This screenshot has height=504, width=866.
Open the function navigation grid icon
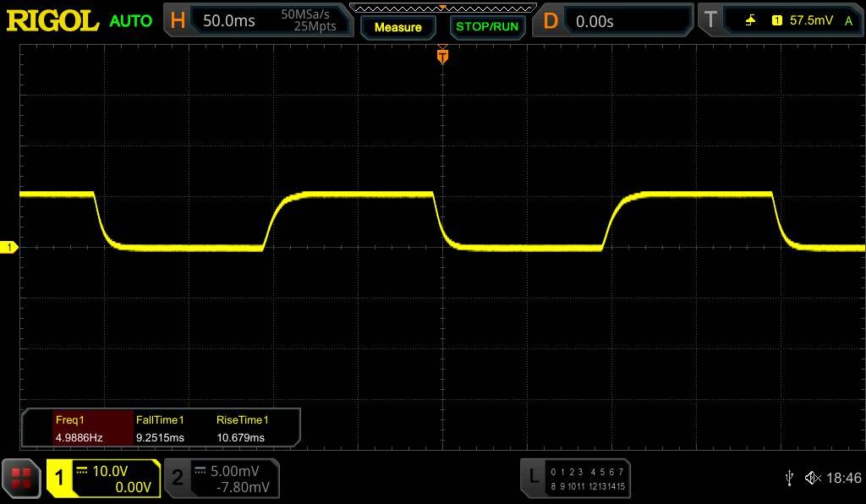(21, 479)
